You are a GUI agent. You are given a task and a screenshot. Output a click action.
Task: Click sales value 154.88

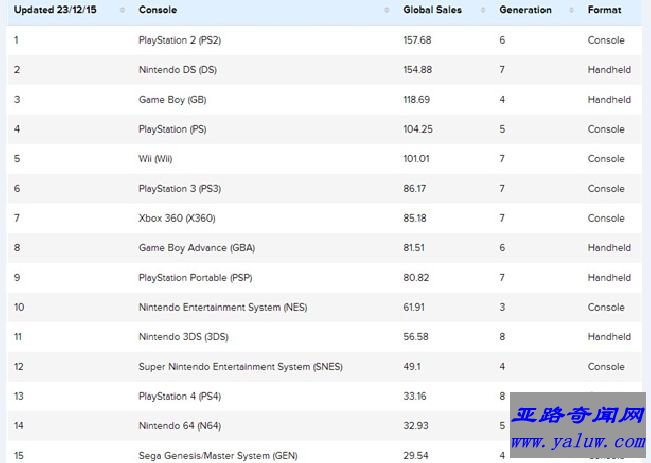(x=418, y=70)
